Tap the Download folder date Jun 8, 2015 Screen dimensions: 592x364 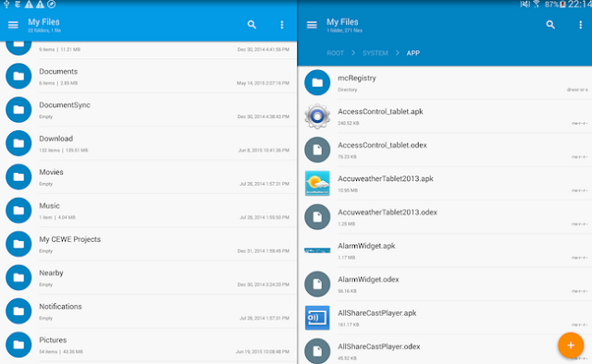click(x=264, y=150)
